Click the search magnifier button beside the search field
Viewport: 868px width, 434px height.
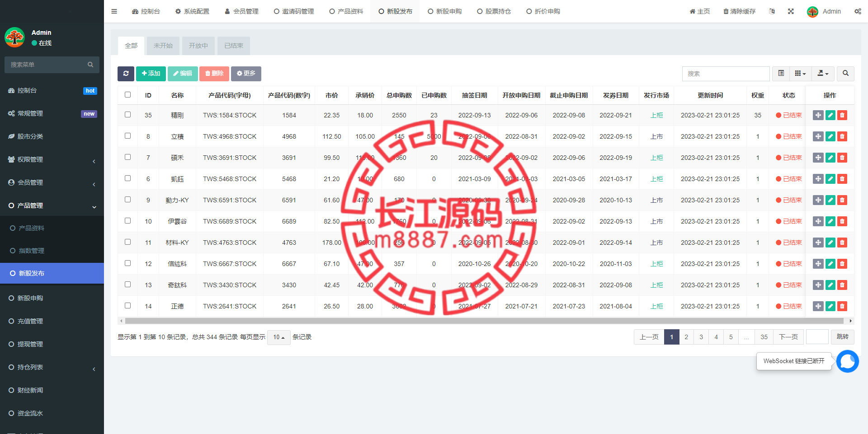845,74
